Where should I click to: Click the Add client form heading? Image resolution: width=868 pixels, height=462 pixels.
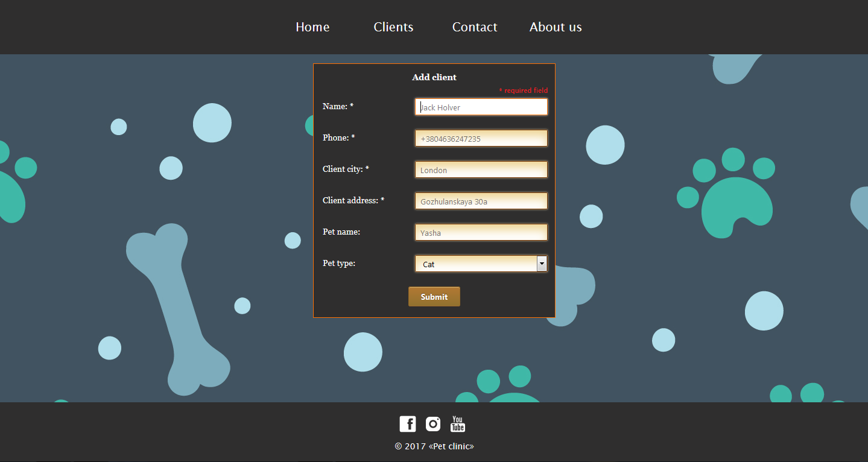point(434,77)
